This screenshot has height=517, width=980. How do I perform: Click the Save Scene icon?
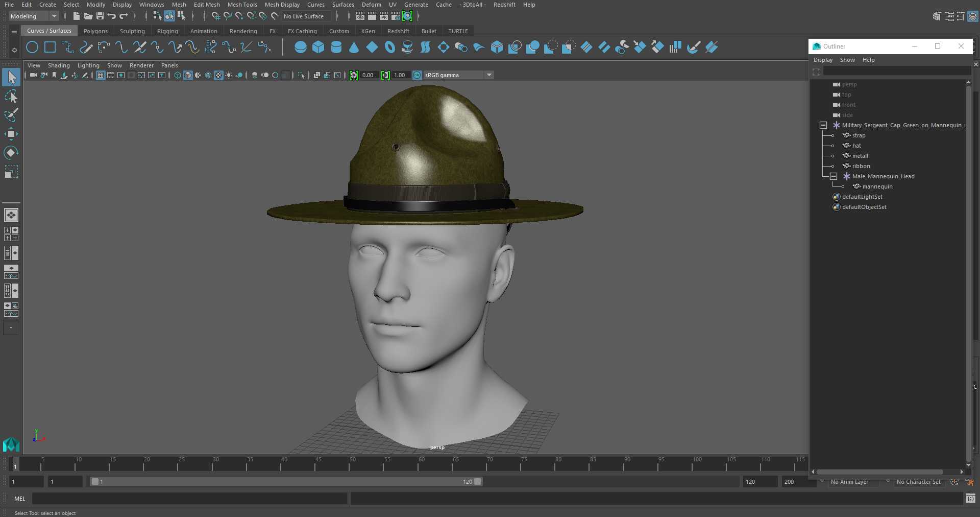pos(100,16)
